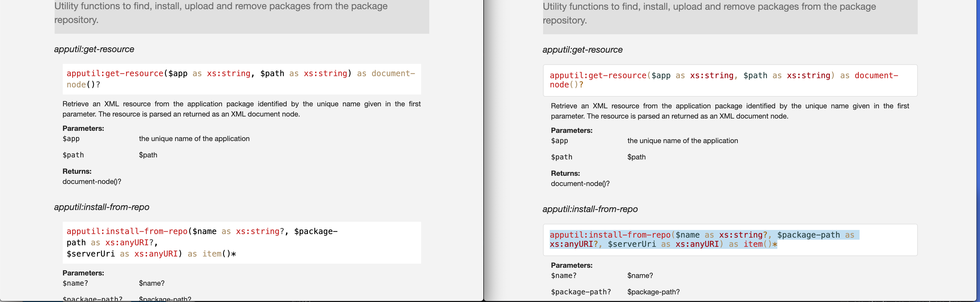Image resolution: width=980 pixels, height=302 pixels.
Task: Click the $path parameter name in right window
Action: (561, 157)
